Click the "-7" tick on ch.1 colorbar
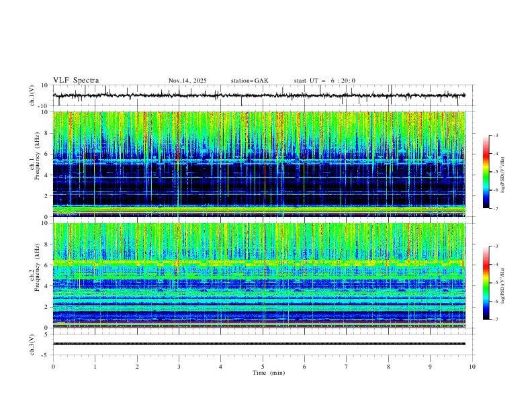Viewport: 532px width, 411px height. point(495,209)
